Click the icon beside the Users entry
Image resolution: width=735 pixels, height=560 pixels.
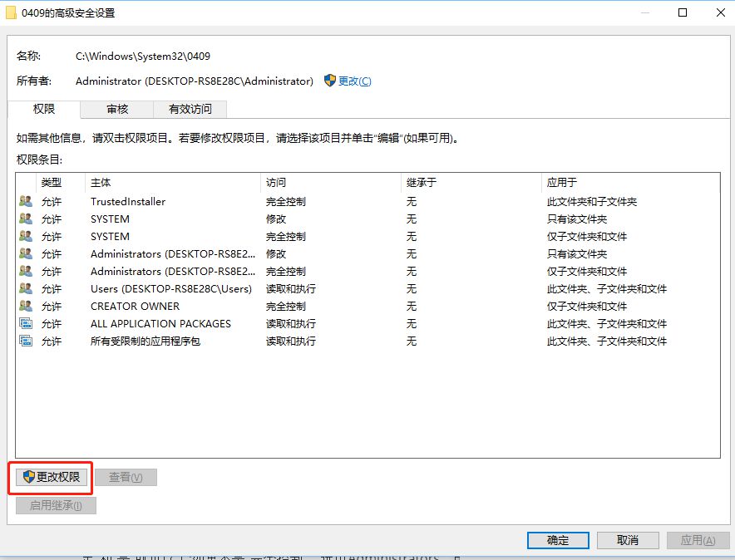pyautogui.click(x=26, y=289)
